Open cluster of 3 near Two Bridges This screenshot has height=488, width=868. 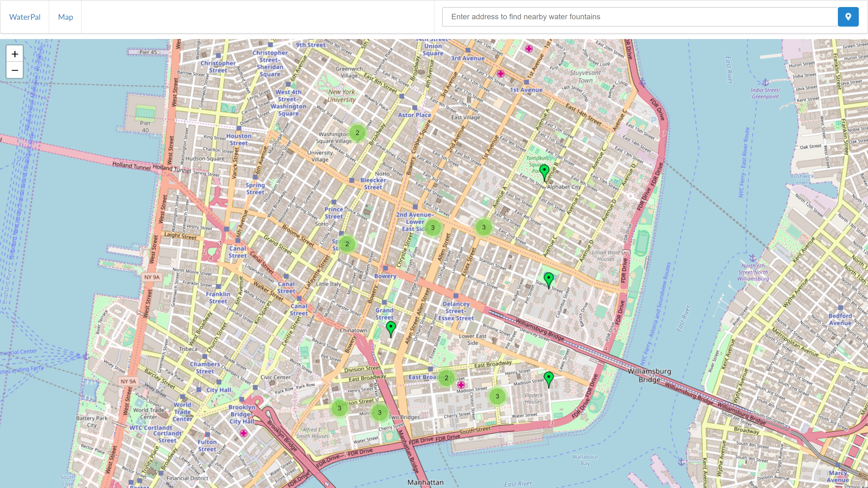[x=379, y=413]
